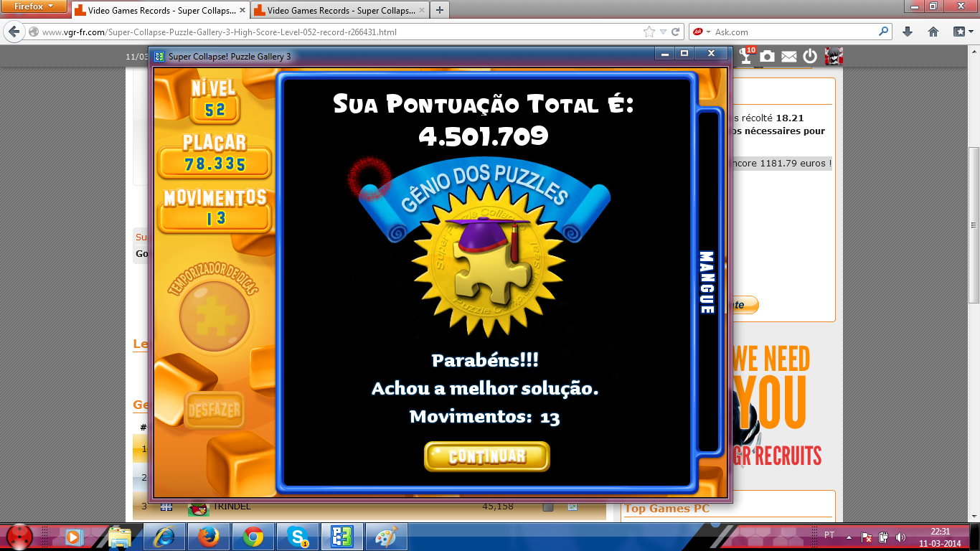Click the Desfazer undo button
Viewport: 980px width, 551px height.
pos(214,411)
